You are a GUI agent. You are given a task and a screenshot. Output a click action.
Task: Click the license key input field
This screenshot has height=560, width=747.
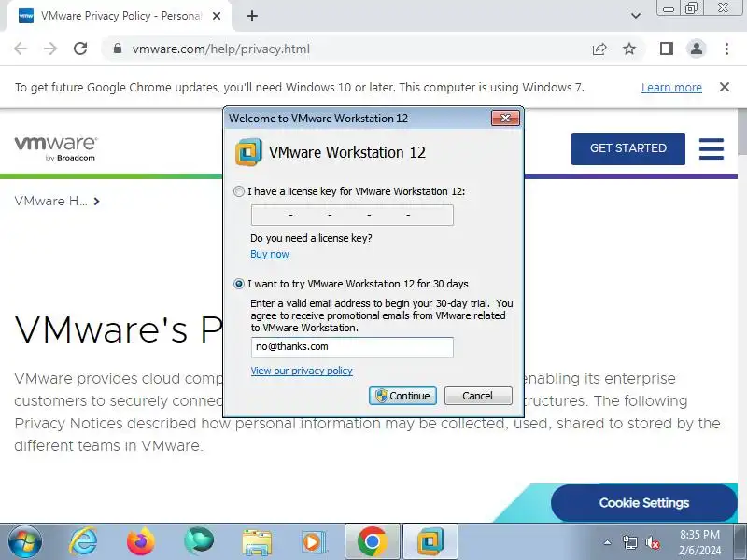click(x=352, y=216)
